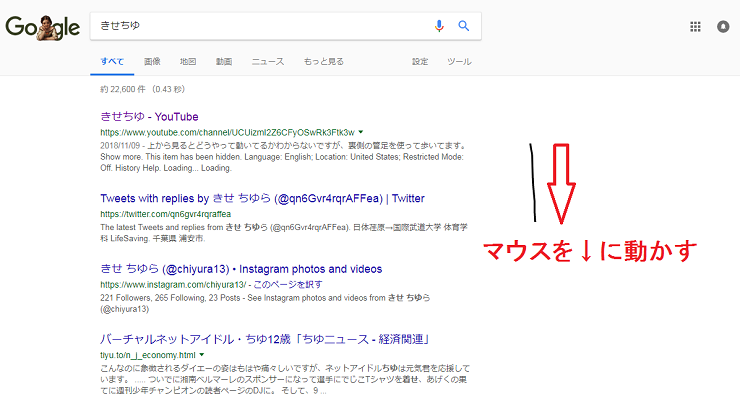Switch to the 画像 tab
Image resolution: width=740 pixels, height=407 pixels.
point(152,61)
